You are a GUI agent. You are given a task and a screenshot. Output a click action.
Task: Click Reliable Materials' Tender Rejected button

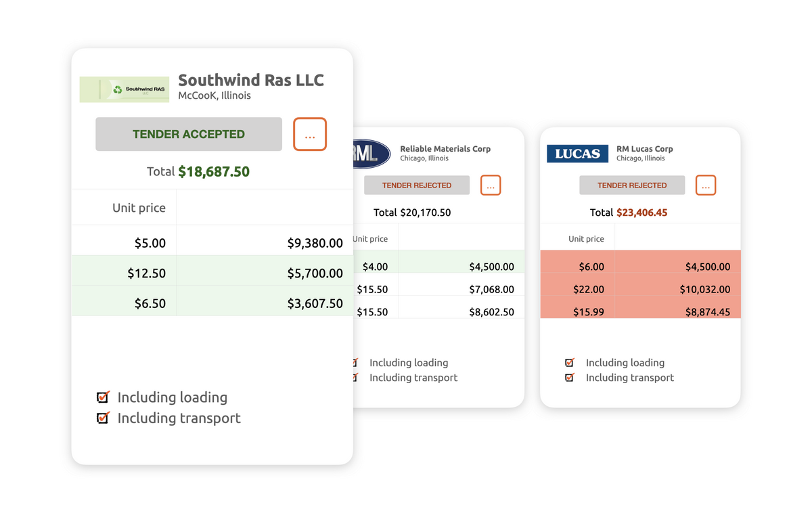[x=417, y=185]
